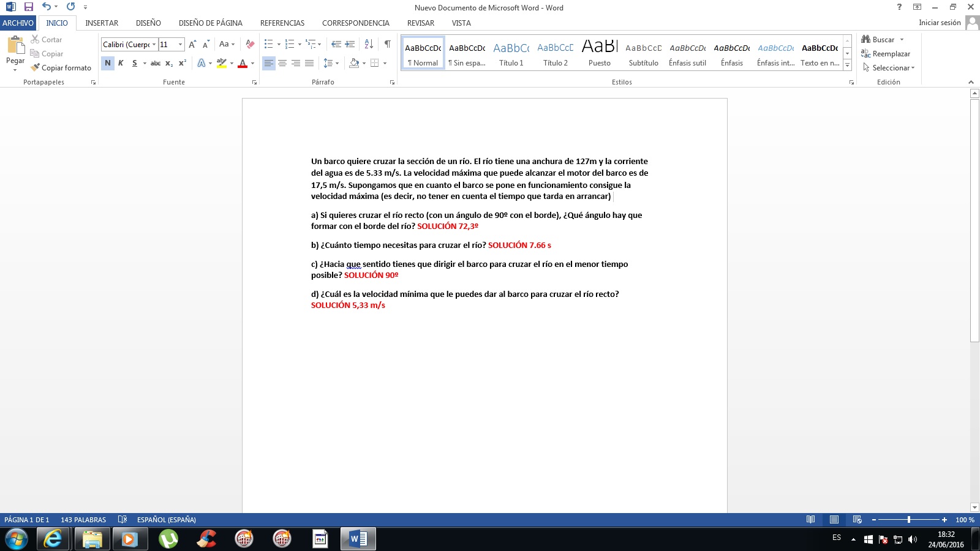980x551 pixels.
Task: Center-align the text
Action: (x=282, y=63)
